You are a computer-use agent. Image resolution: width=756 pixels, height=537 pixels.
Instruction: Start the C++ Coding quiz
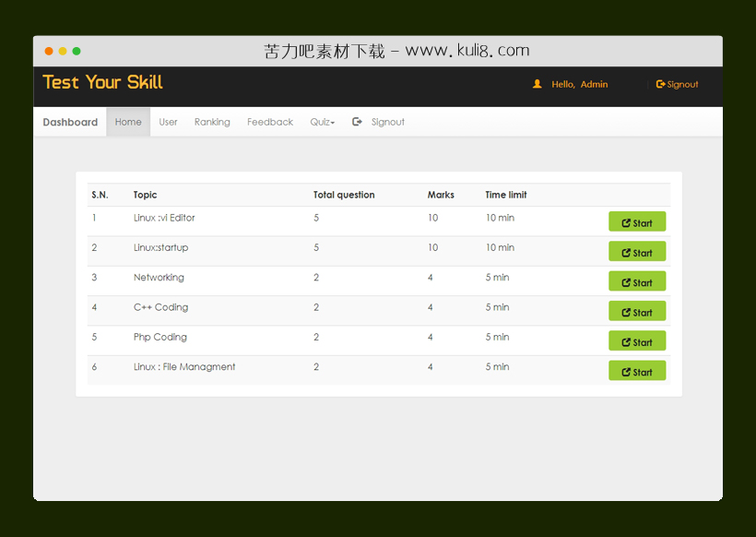pos(636,312)
